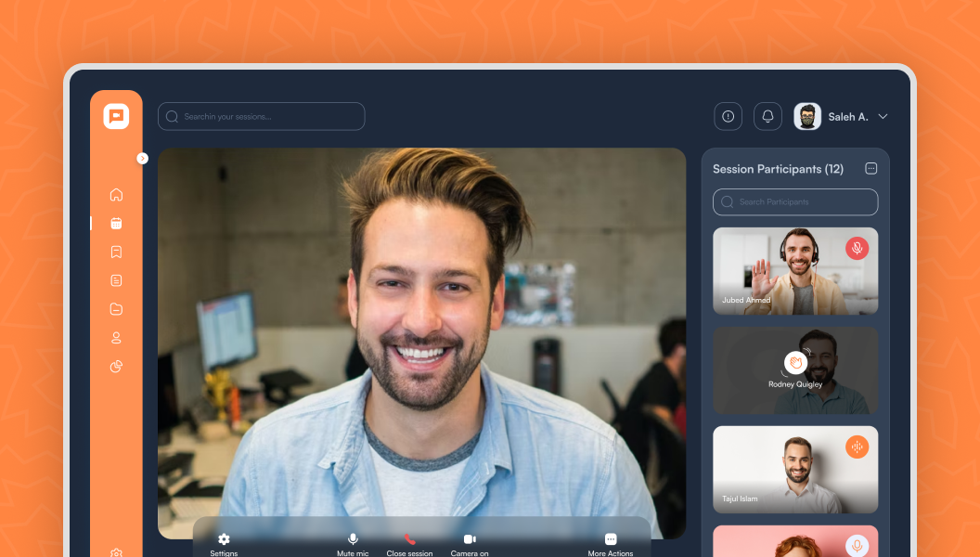Toggle the Camera on control
Screen dimensions: 980x557
click(470, 544)
